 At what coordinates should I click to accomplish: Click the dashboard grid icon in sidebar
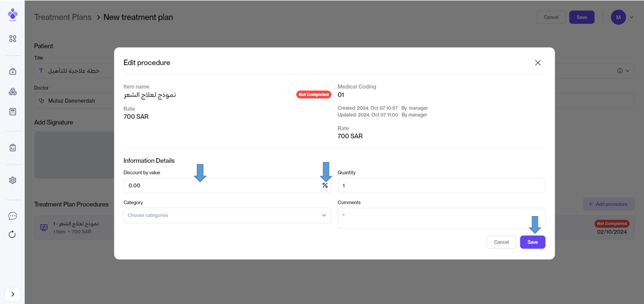[x=13, y=39]
